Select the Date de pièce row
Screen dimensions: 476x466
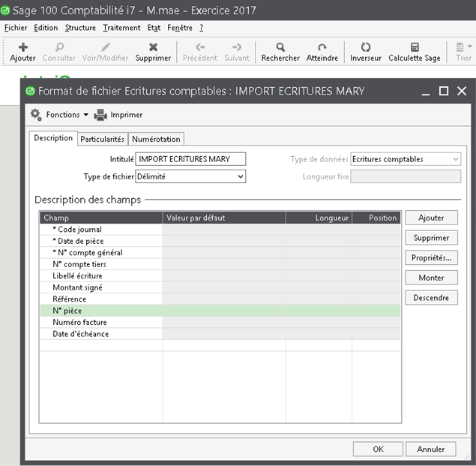(220, 241)
